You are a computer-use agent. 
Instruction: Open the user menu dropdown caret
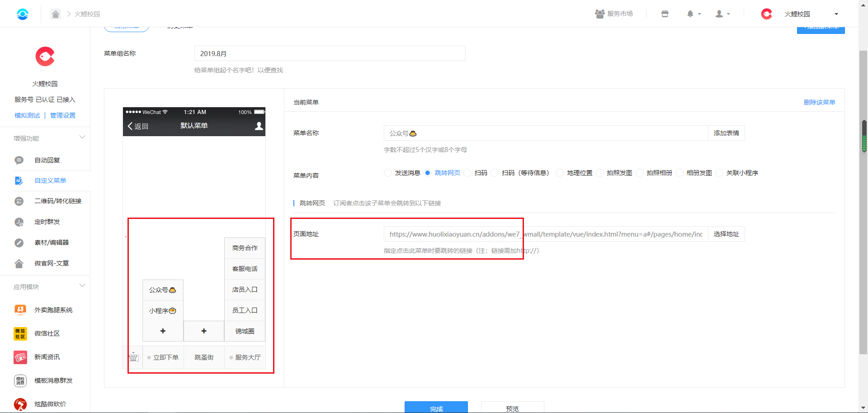point(728,14)
